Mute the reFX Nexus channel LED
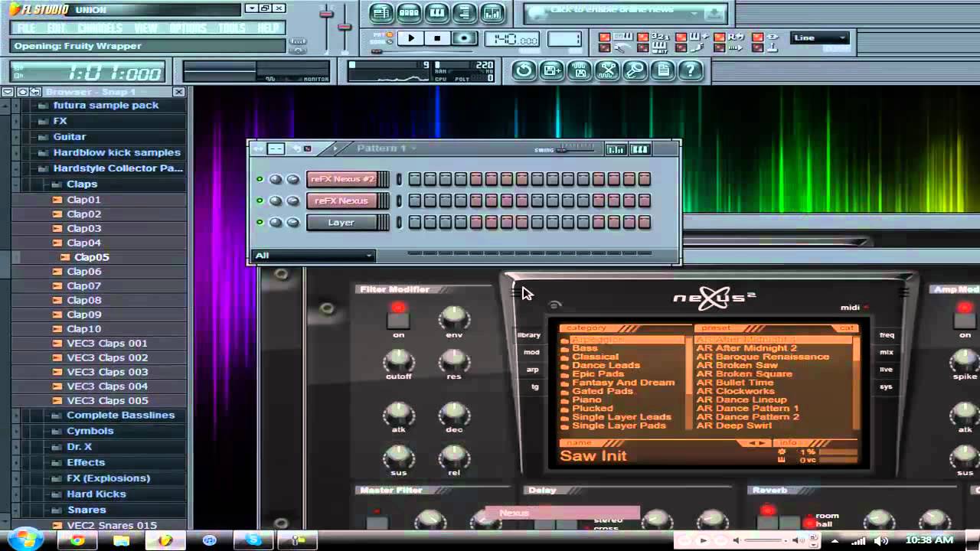The width and height of the screenshot is (980, 551). tap(260, 201)
